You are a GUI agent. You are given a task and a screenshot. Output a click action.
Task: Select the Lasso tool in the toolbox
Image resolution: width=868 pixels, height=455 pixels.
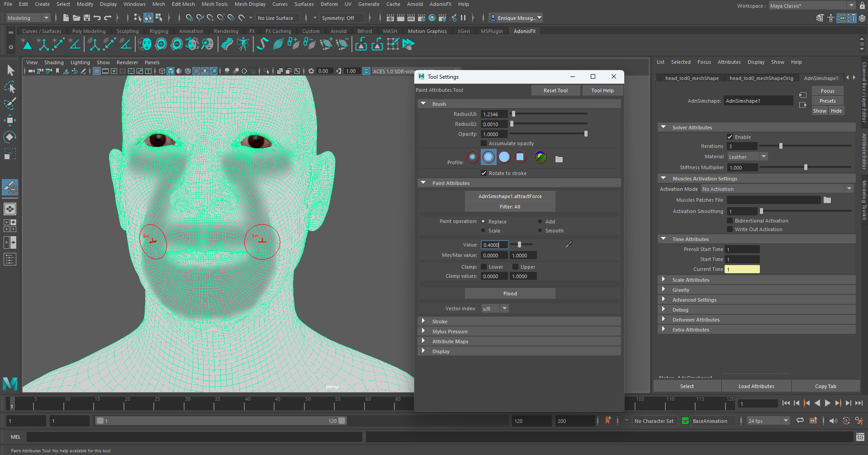[10, 87]
